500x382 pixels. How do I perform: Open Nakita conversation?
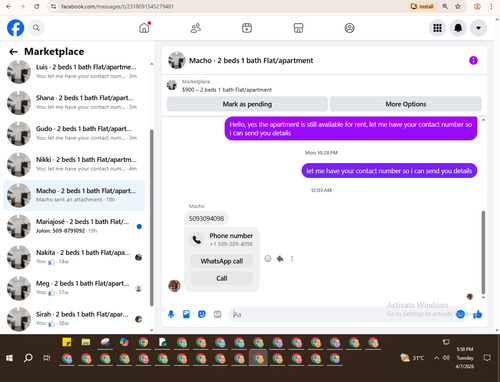74,257
